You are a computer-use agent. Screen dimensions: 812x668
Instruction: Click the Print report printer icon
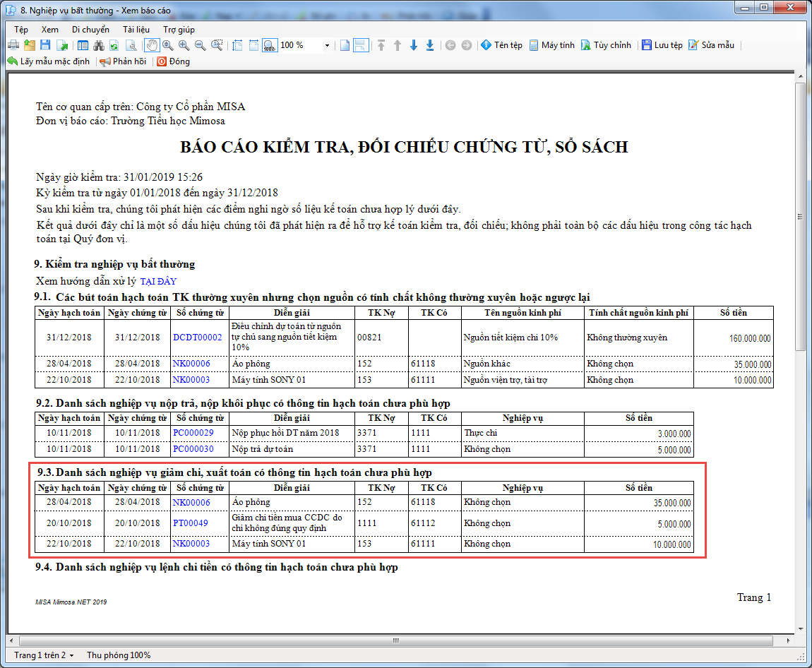tap(13, 46)
